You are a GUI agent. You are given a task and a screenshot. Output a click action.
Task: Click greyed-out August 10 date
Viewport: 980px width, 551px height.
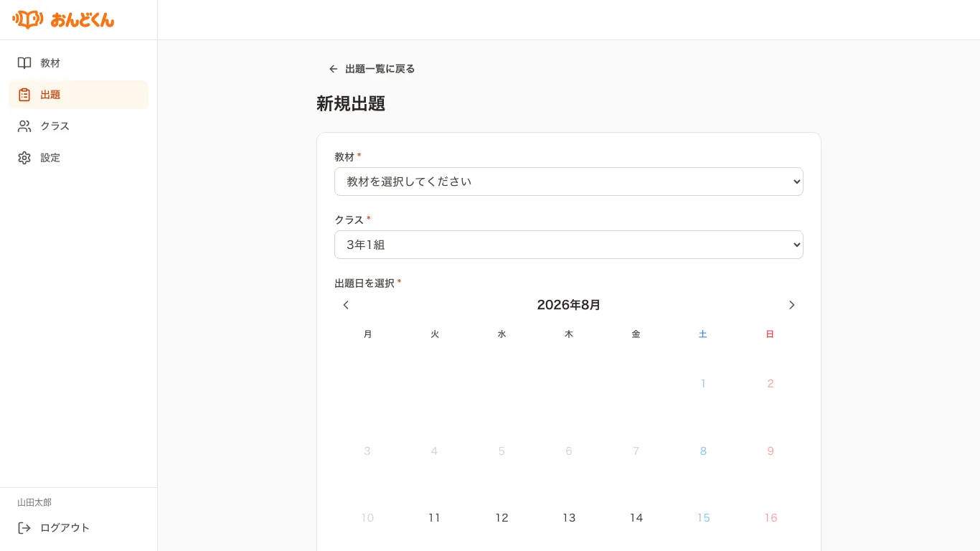click(x=367, y=518)
